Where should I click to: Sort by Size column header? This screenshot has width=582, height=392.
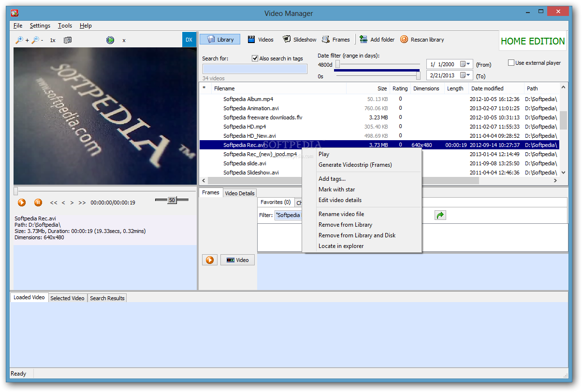[x=368, y=88]
